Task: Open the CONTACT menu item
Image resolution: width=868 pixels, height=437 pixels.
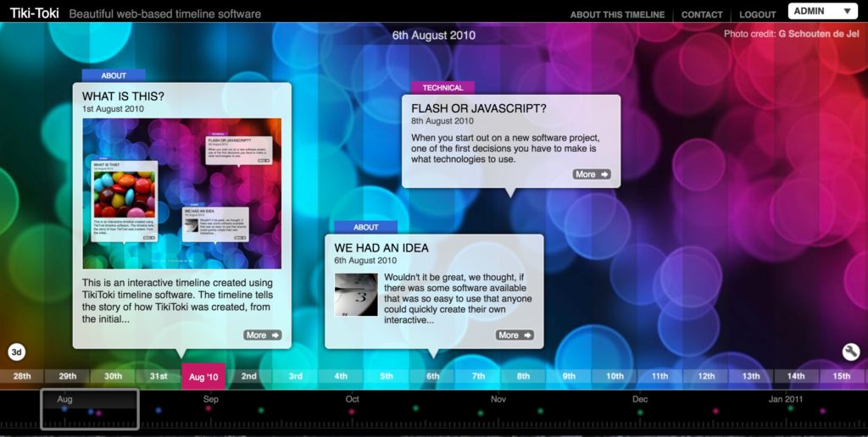Action: tap(702, 15)
